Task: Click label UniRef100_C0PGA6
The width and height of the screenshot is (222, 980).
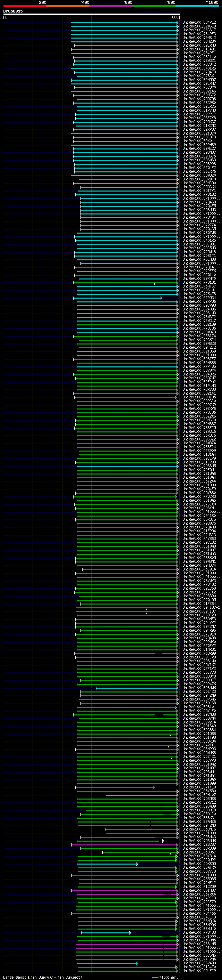Action: coord(199,699)
